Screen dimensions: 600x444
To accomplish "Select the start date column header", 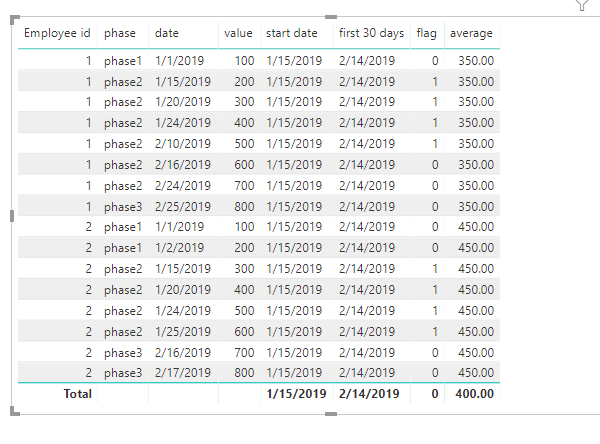I will click(292, 33).
